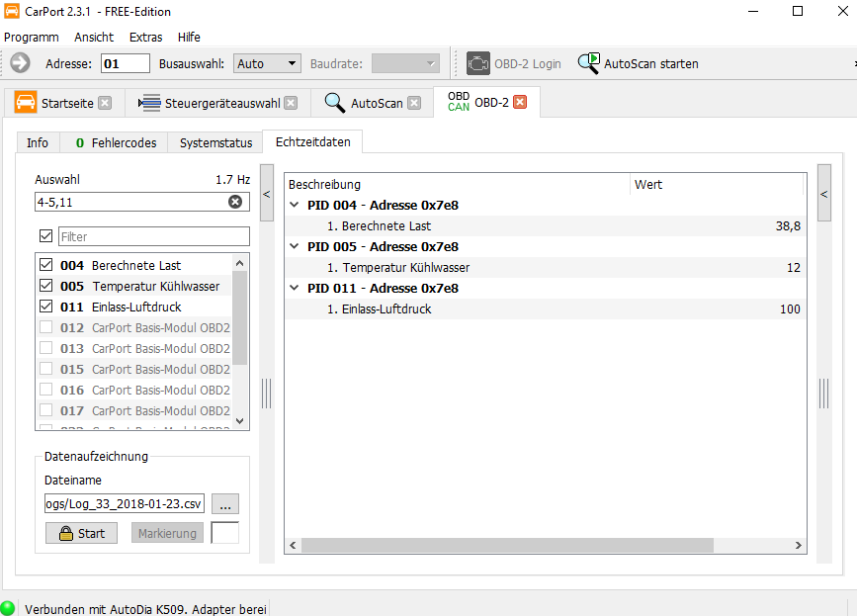Image resolution: width=857 pixels, height=616 pixels.
Task: Close the Startseite tab
Action: click(x=105, y=103)
